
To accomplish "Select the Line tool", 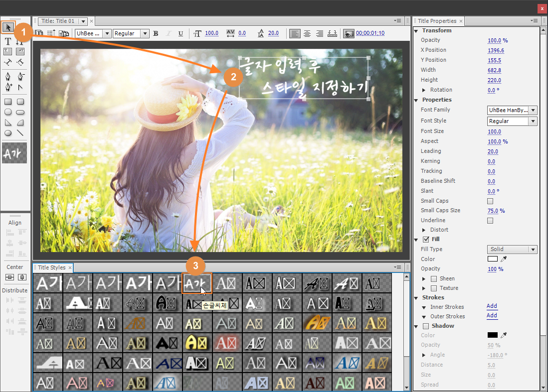I will pyautogui.click(x=20, y=133).
